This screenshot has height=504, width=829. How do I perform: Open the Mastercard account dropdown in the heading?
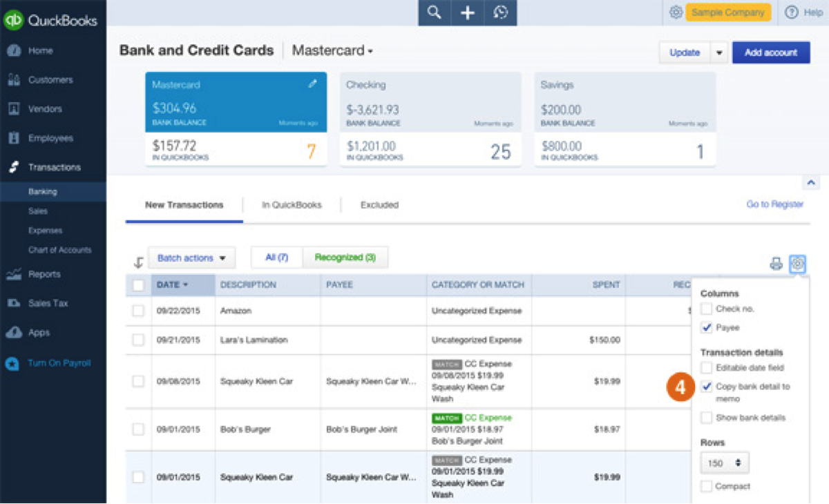(332, 50)
